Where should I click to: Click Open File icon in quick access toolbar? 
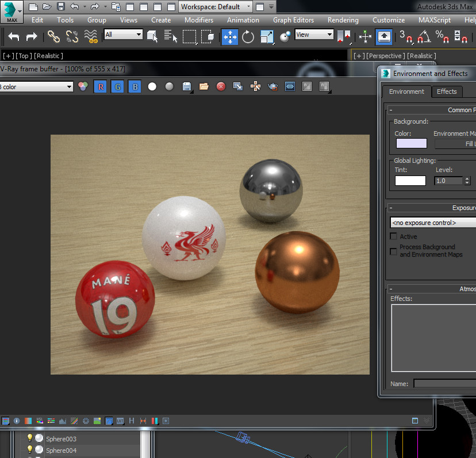point(47,7)
